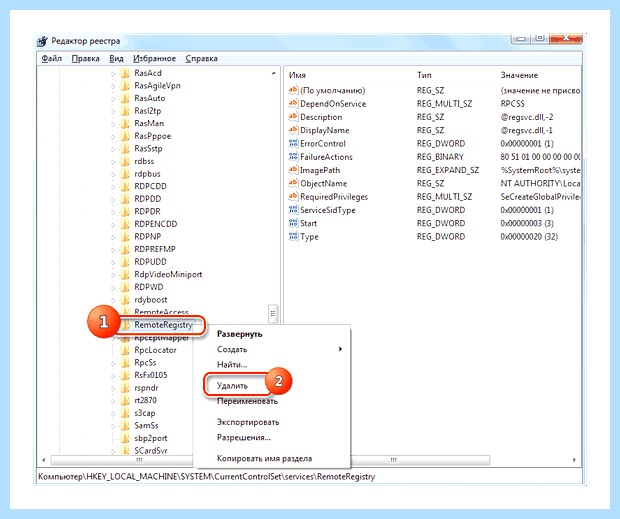Expand the s3cap tree node
620x519 pixels.
click(113, 413)
